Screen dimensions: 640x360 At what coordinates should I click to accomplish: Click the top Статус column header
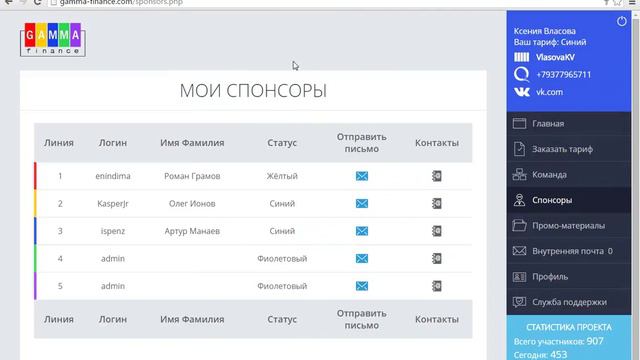[282, 143]
